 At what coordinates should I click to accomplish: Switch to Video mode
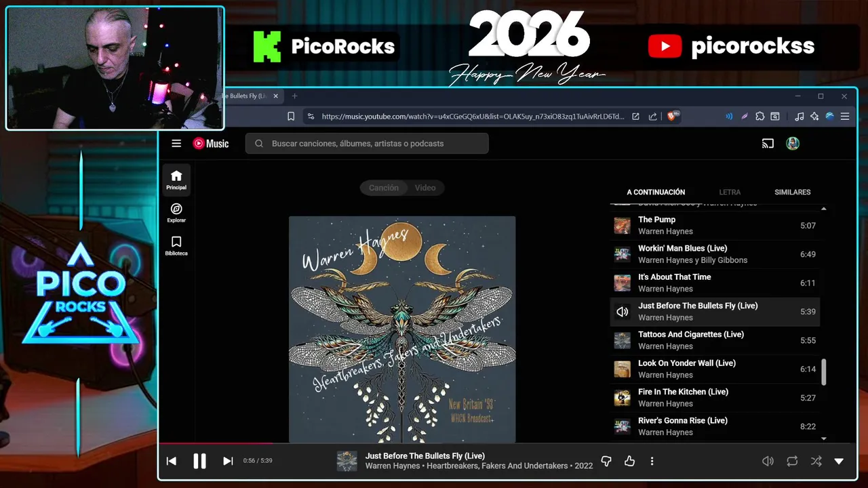425,188
